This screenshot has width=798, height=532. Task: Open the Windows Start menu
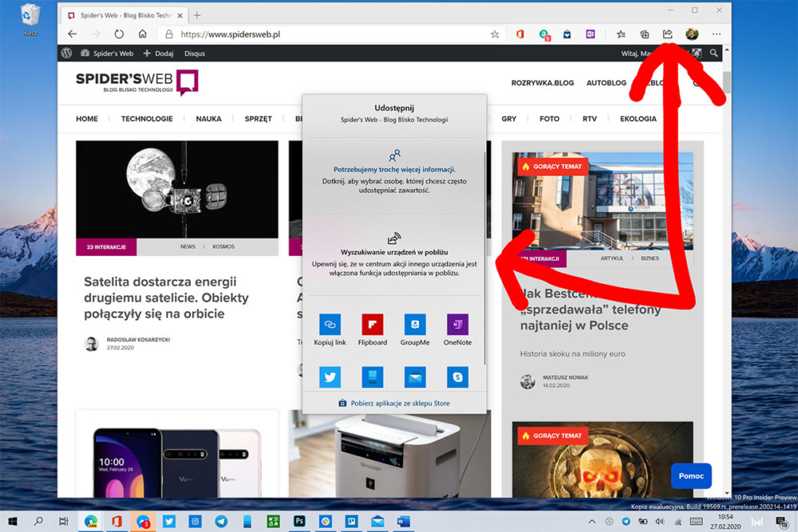(x=12, y=522)
